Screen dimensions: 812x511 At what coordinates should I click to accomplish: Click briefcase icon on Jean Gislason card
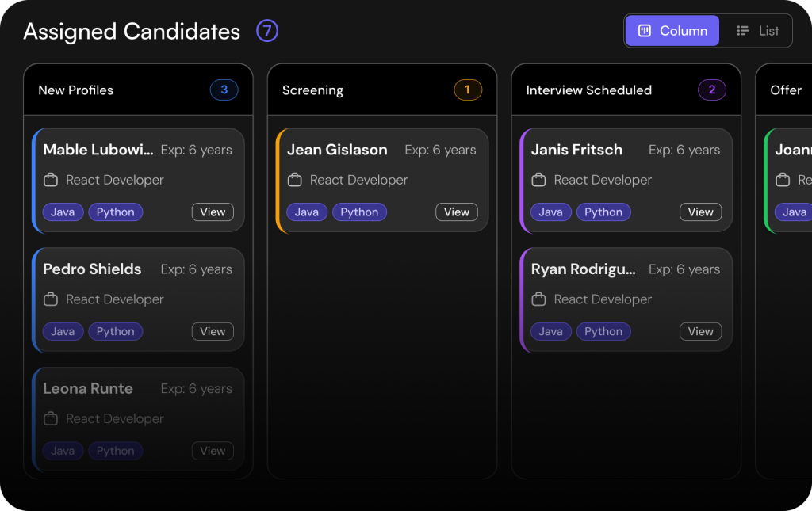click(x=295, y=180)
